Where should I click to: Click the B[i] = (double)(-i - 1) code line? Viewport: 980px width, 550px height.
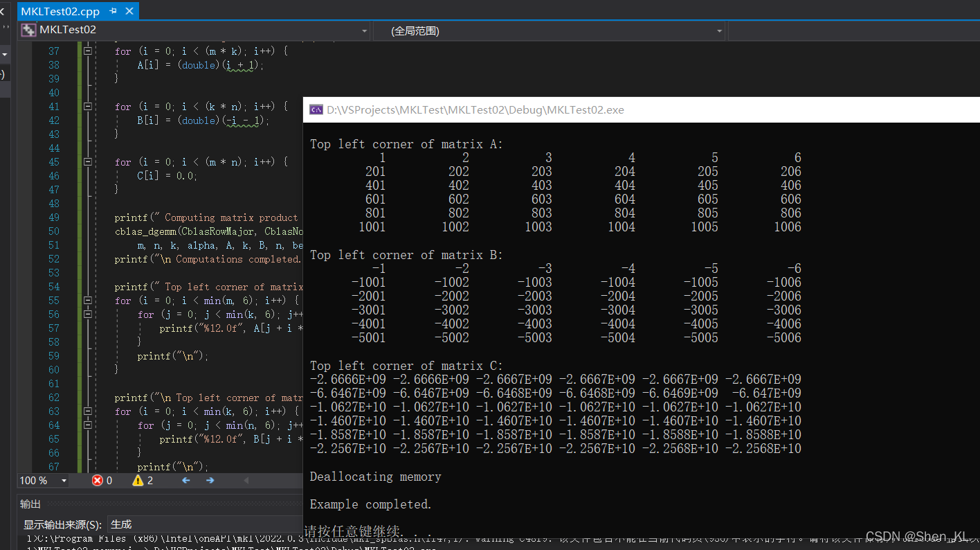point(203,121)
